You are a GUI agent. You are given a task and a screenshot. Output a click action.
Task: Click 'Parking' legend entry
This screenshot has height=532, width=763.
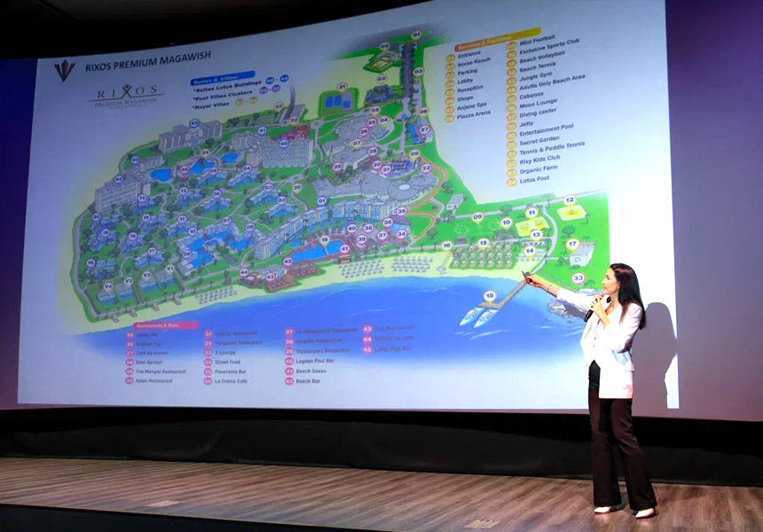468,72
